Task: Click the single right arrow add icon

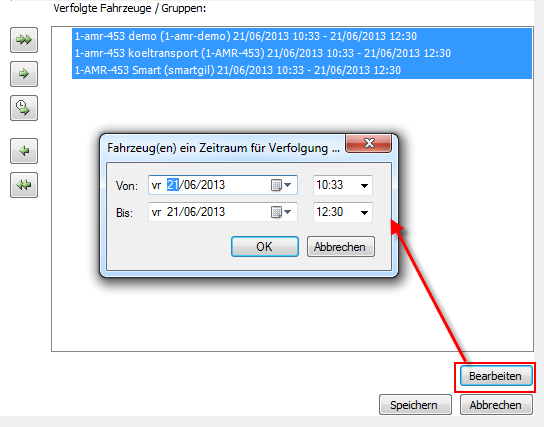Action: [24, 74]
